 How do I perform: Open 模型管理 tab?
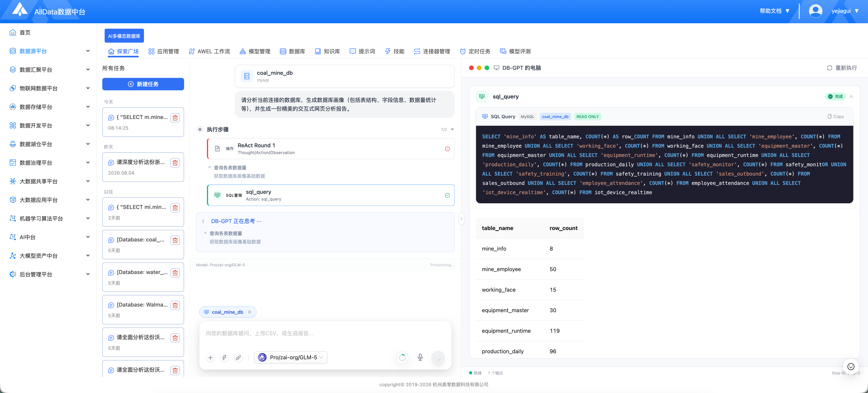click(255, 51)
